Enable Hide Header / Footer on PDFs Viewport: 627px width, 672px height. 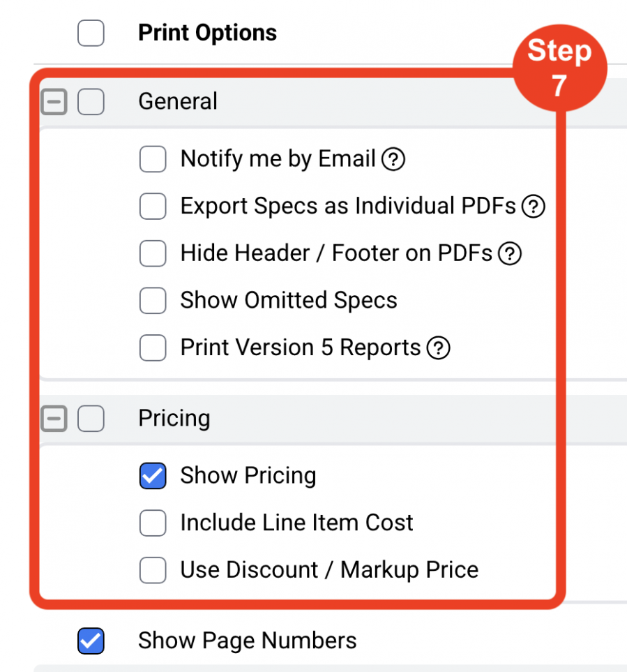pos(153,254)
